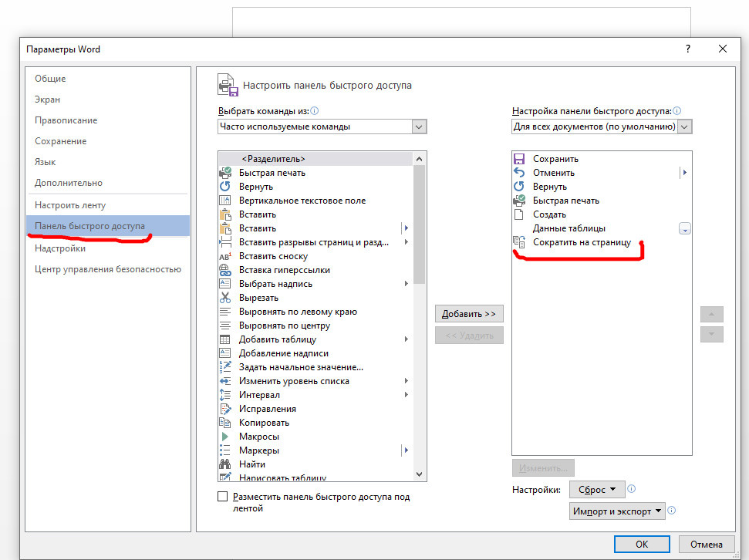
Task: Select the <Разделитель> list item
Action: pos(315,159)
